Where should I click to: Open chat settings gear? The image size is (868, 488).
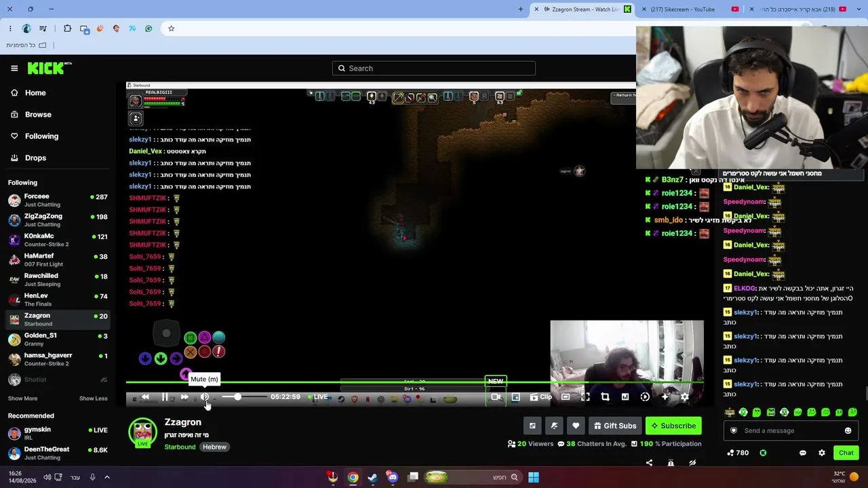[822, 453]
